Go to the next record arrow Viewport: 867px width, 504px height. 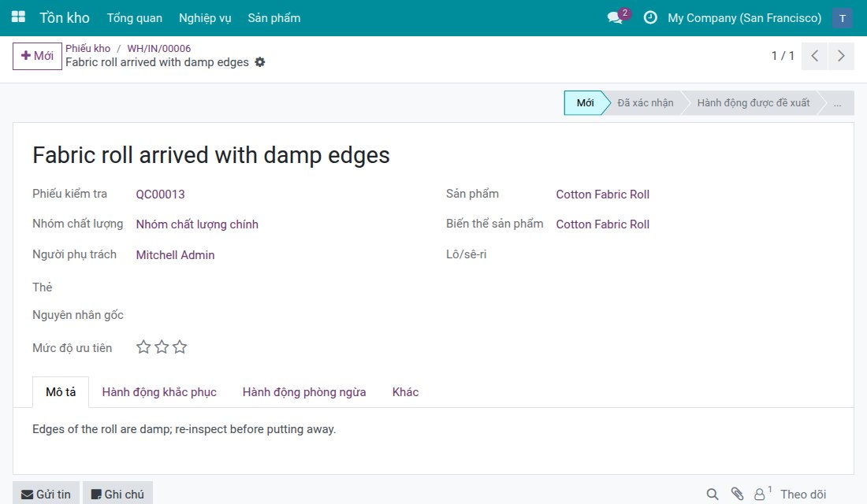pyautogui.click(x=841, y=56)
